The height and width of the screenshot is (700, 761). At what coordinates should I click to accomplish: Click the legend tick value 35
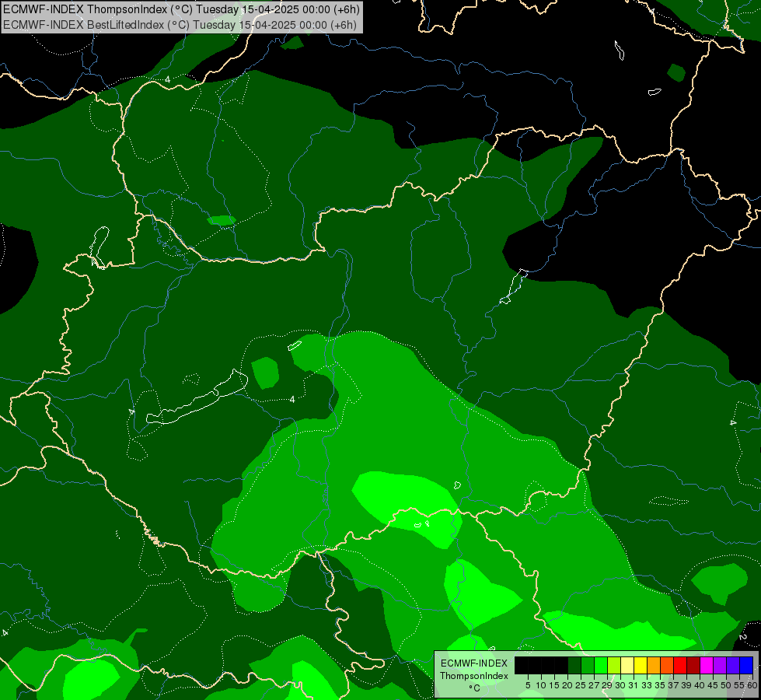660,685
